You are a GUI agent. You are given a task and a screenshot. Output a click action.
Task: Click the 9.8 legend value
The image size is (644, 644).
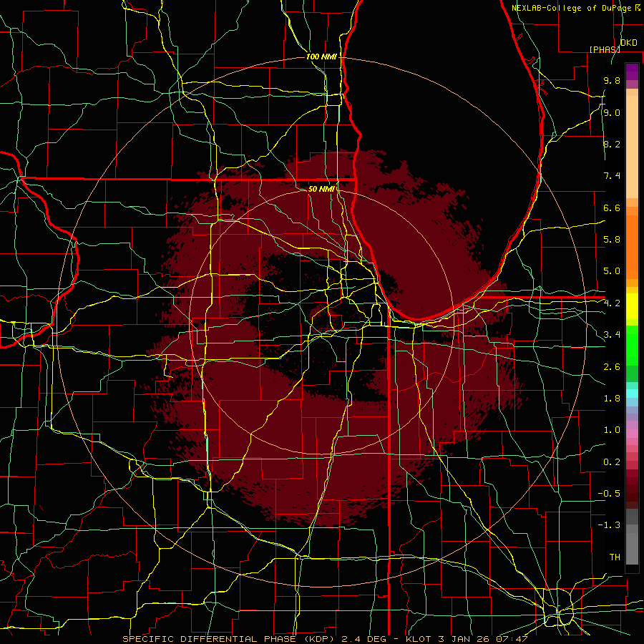tap(612, 80)
